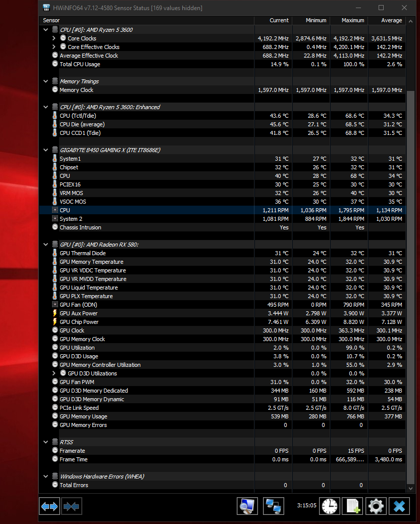Select the Total Errors row
Viewport: 420px width, 524px height.
coord(223,485)
